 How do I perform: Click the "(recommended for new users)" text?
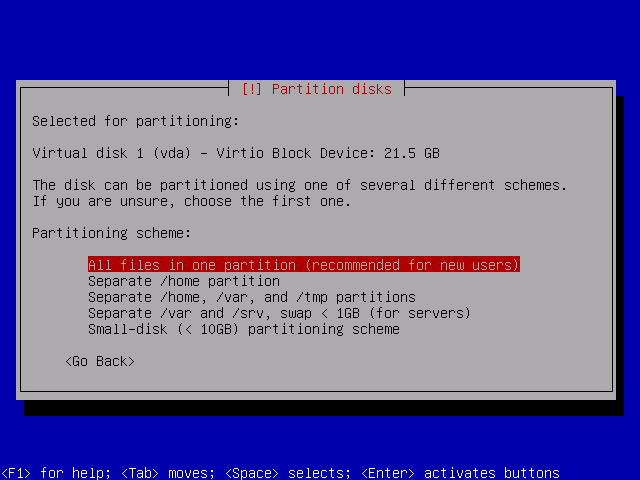click(412, 265)
